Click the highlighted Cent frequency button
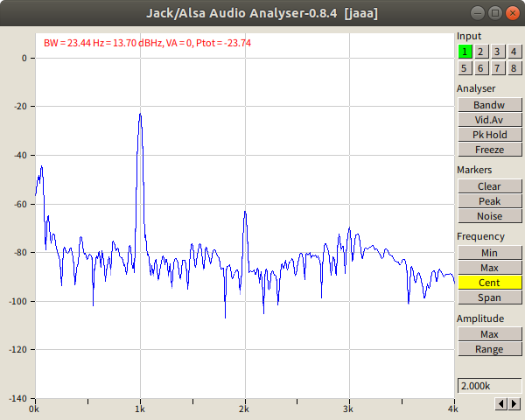 (489, 283)
